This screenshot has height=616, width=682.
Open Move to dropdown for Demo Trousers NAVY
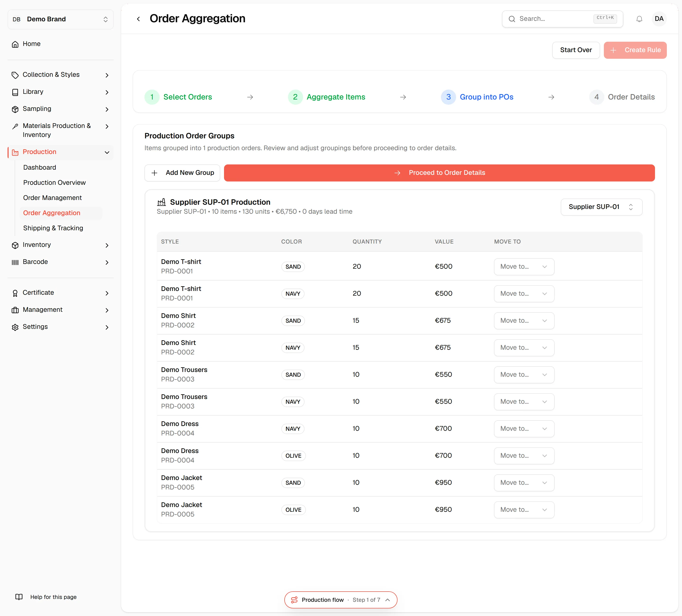pos(524,401)
